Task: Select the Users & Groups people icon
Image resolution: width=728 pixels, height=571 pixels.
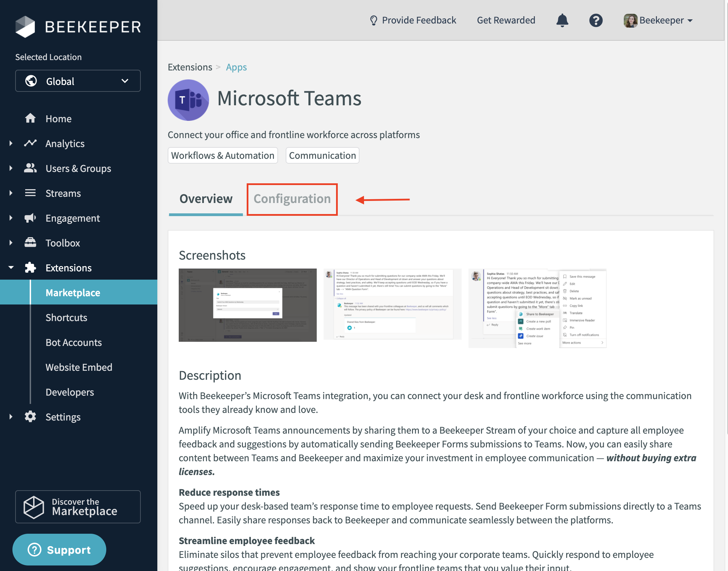Action: coord(30,168)
